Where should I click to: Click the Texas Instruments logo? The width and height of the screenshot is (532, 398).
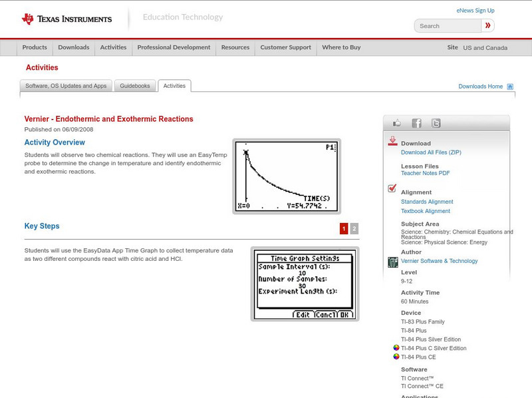[x=66, y=19]
